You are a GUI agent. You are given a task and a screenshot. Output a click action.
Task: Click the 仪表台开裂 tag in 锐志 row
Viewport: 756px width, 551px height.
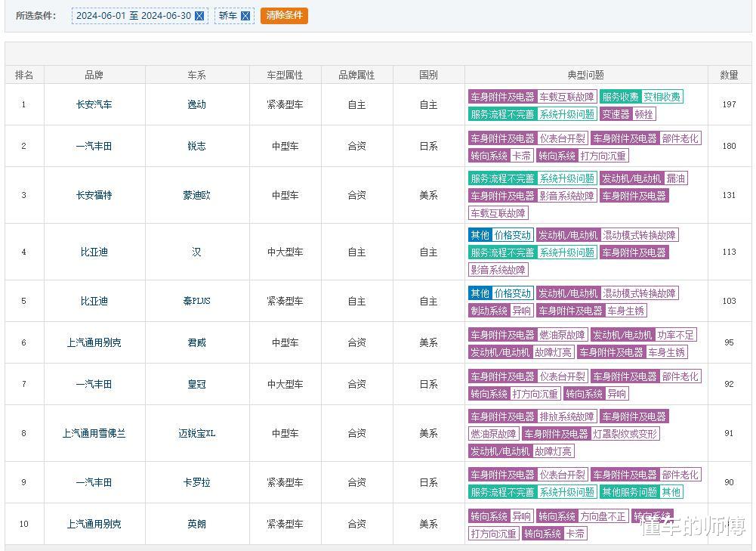(x=562, y=138)
